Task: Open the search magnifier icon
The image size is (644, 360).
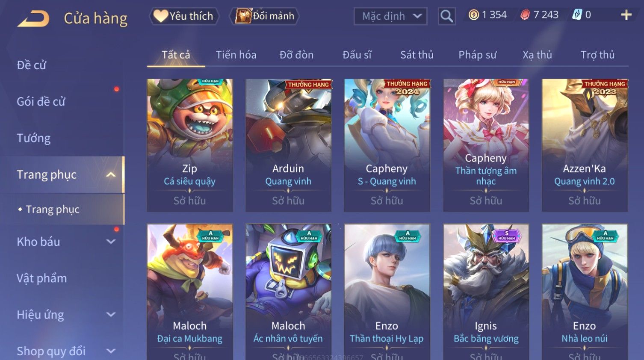Action: 446,16
